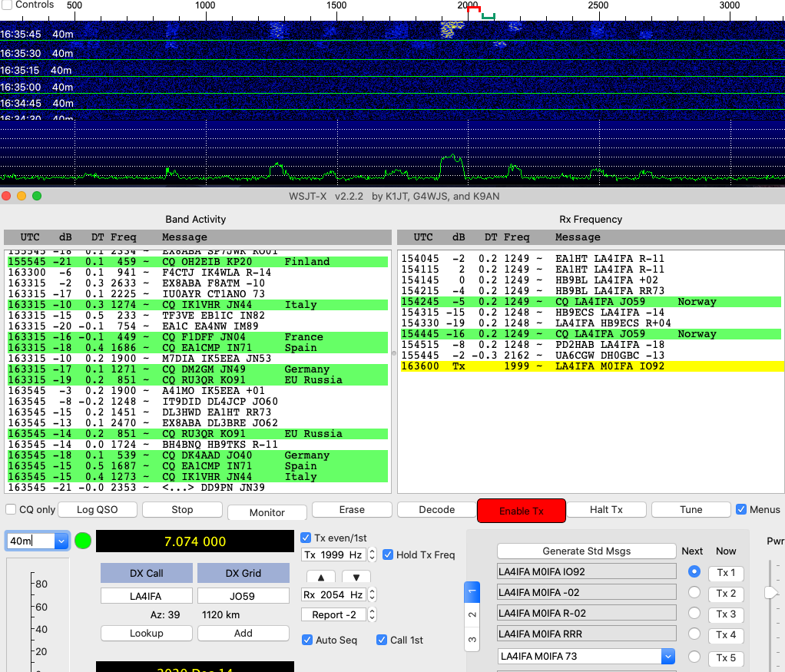Image resolution: width=785 pixels, height=672 pixels.
Task: Switch to message tab 3
Action: pyautogui.click(x=472, y=639)
